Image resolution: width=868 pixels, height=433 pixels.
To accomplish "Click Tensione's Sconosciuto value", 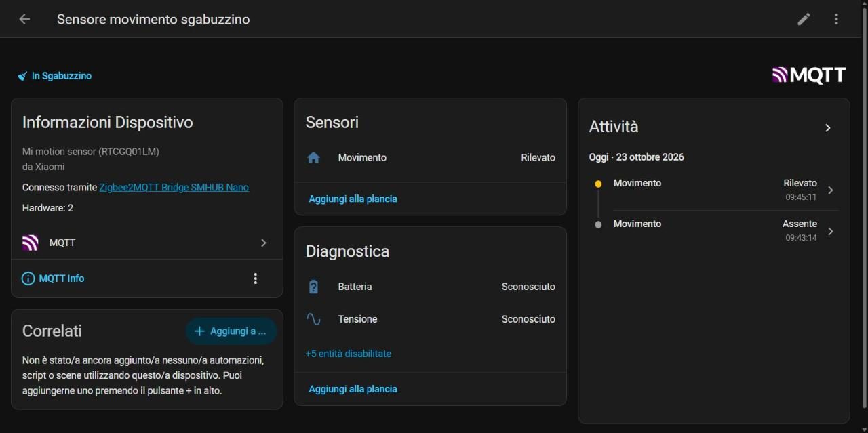I will (528, 319).
